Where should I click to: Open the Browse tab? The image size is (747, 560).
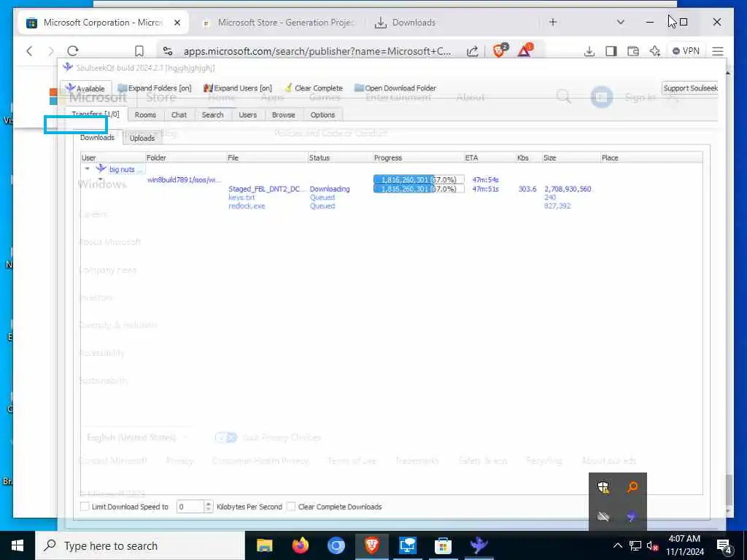coord(284,114)
